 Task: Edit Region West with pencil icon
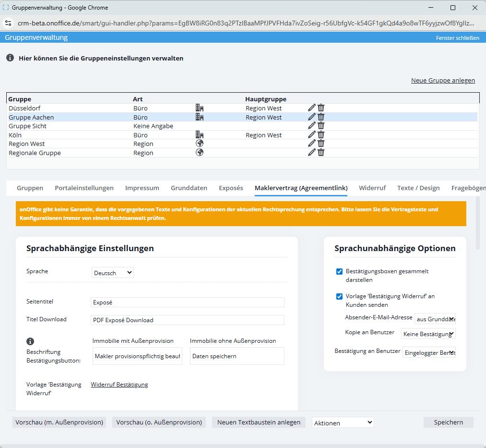pos(311,143)
